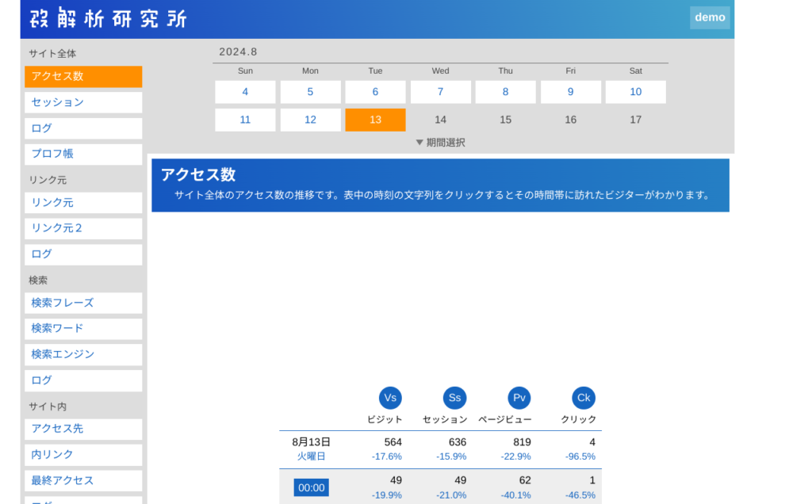Screen dimensions: 812x504
Task: Select August 9 on the calendar
Action: [571, 92]
